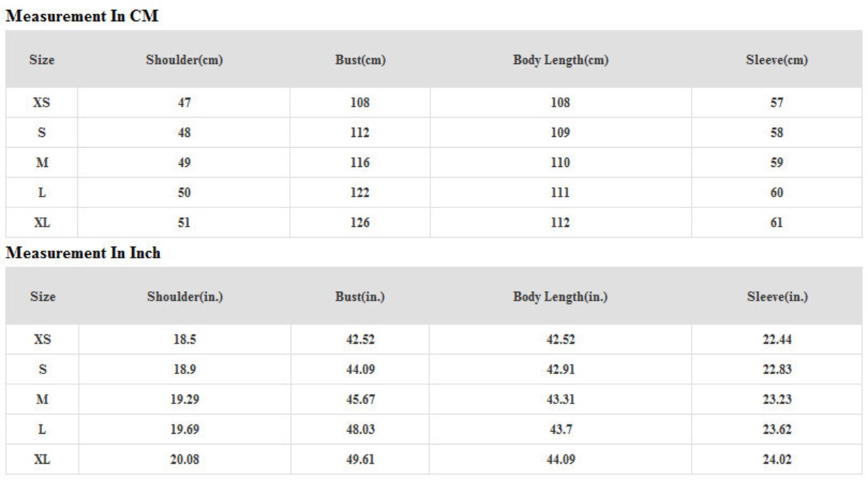Viewport: 868px width, 480px height.
Task: Click the Bust(cm) column header
Action: 360,60
